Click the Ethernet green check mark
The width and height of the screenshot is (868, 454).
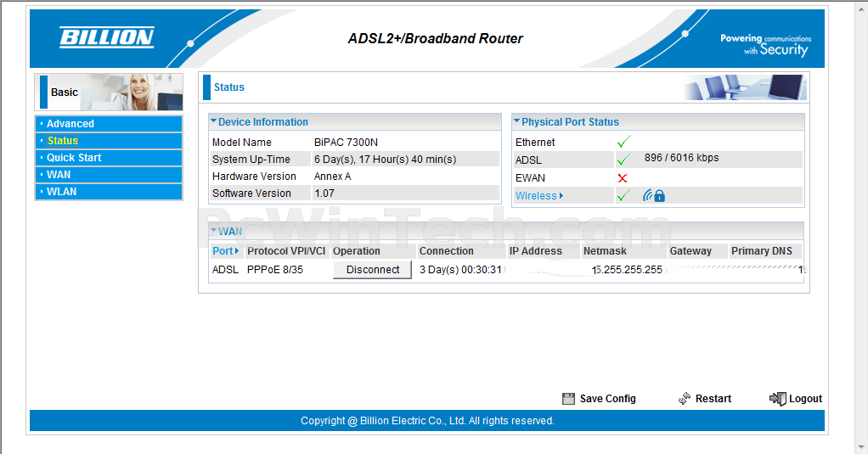(624, 142)
